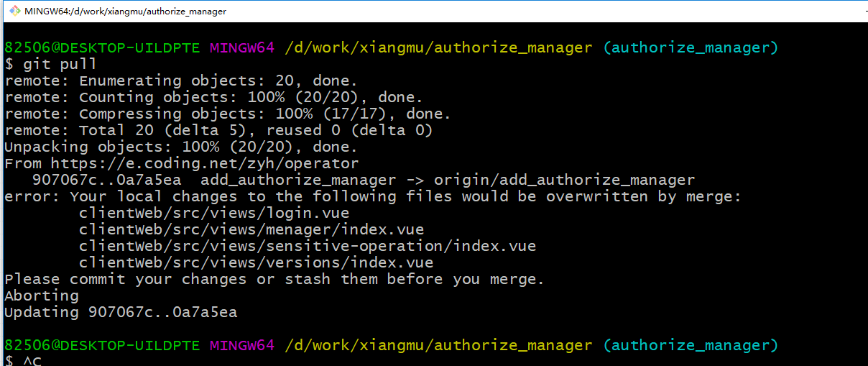Click the second prompt's 'MINGW64' label
Screen dimensions: 868x366
(242, 346)
